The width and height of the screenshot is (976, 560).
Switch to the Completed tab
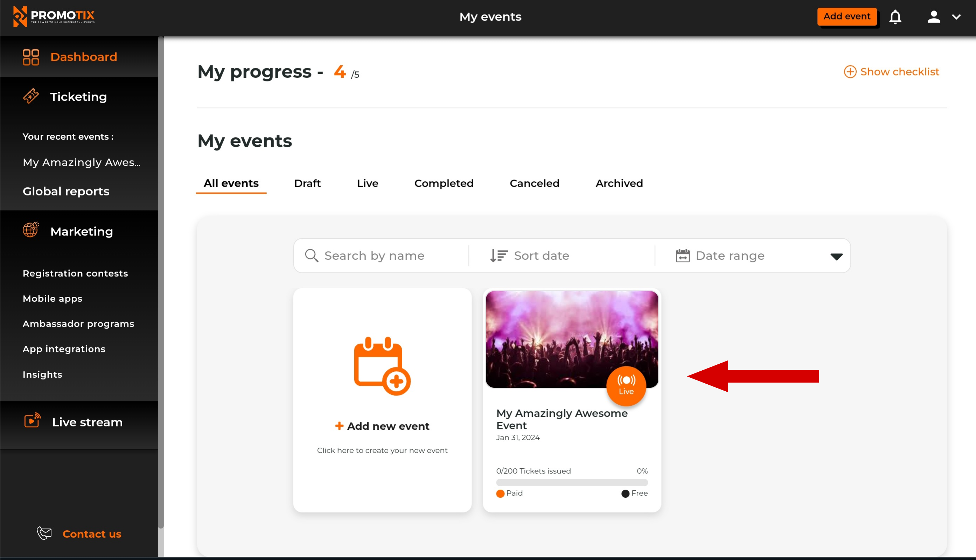click(444, 183)
